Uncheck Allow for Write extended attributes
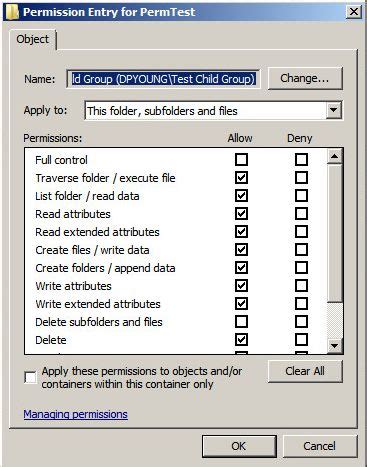Viewport: 367px width, 467px height. (x=241, y=304)
